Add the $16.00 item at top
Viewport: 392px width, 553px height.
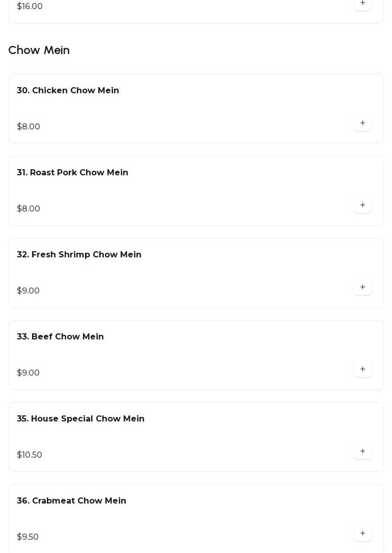pos(362,4)
